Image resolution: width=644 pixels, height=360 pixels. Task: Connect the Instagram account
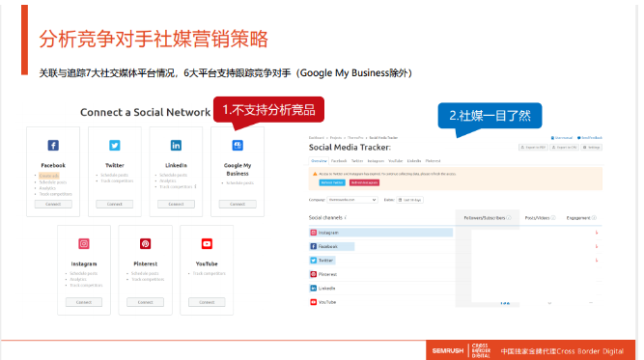pos(84,302)
